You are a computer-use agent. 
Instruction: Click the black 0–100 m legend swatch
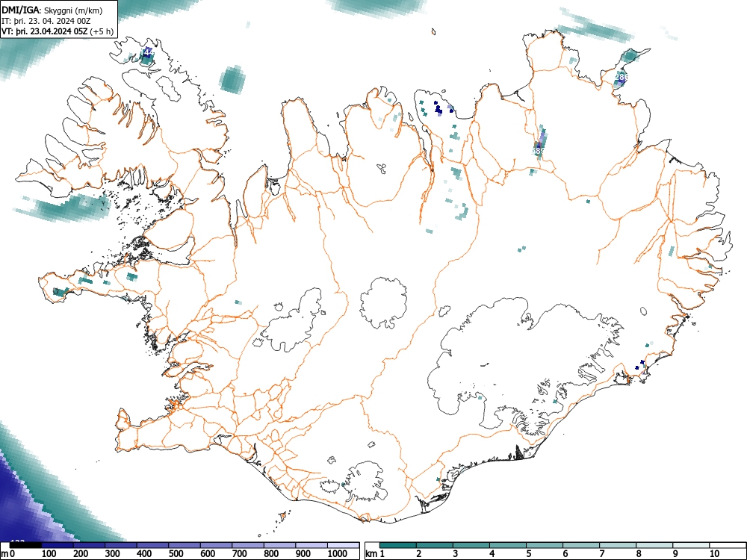[x=25, y=545]
